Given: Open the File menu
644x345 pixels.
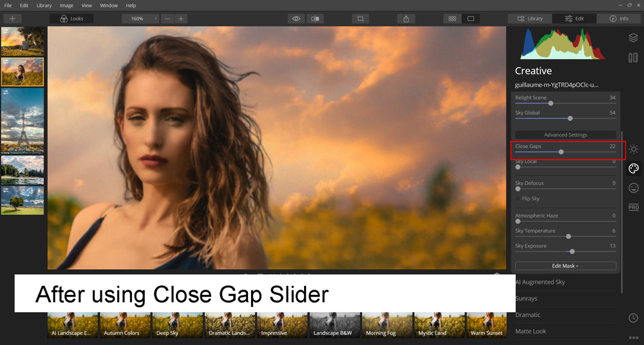Looking at the screenshot, I should pos(8,5).
